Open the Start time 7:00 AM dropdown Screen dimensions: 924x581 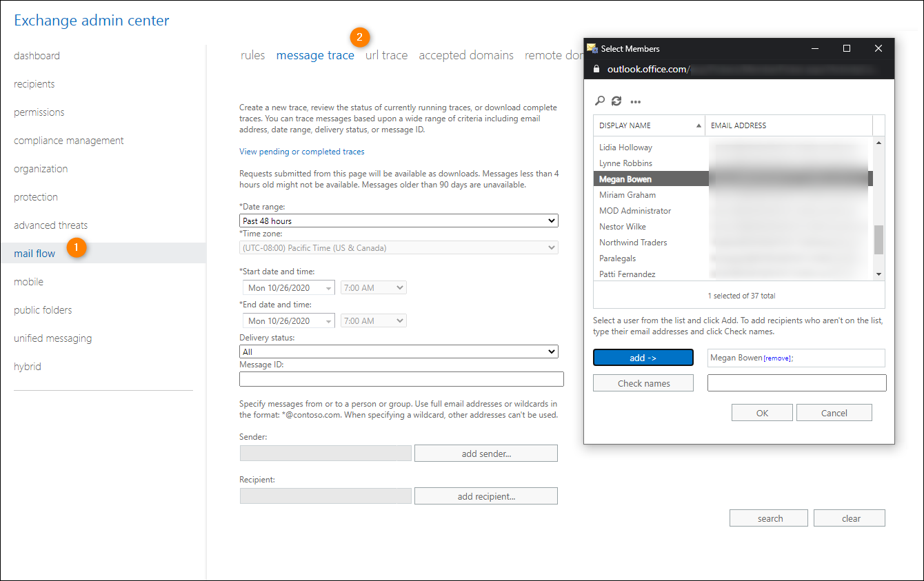point(373,287)
